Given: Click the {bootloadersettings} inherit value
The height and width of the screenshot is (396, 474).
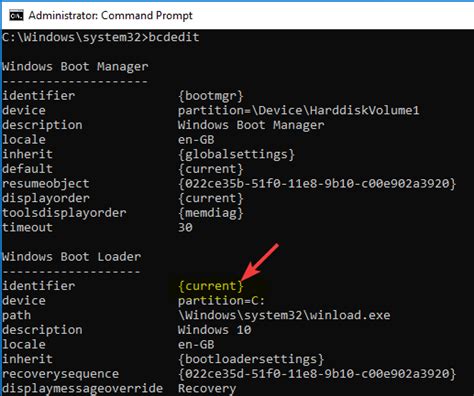Looking at the screenshot, I should pyautogui.click(x=251, y=359).
